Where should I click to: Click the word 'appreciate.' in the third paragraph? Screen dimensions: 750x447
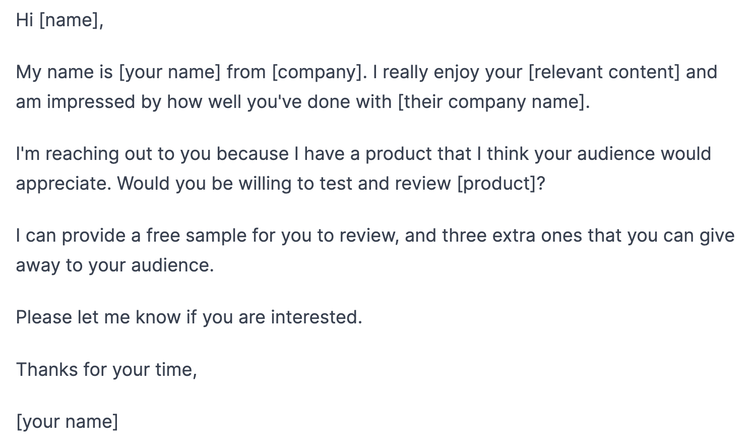point(64,184)
